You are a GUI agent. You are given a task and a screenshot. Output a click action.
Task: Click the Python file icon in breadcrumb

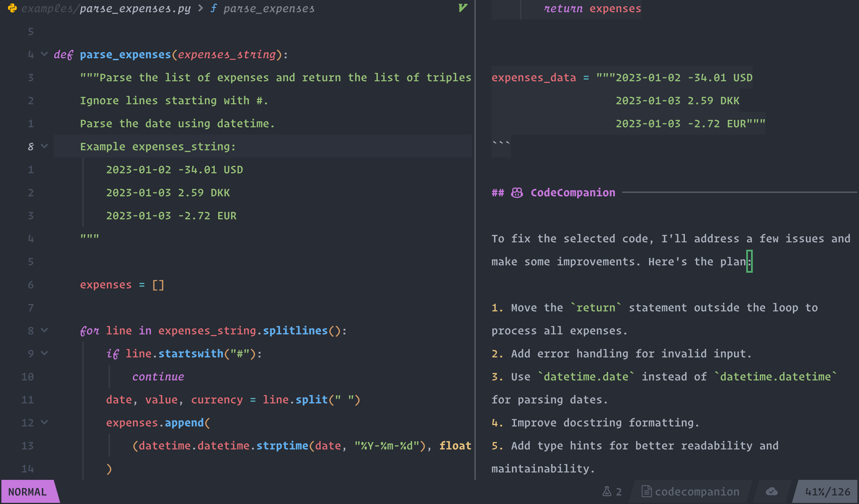pyautogui.click(x=12, y=8)
